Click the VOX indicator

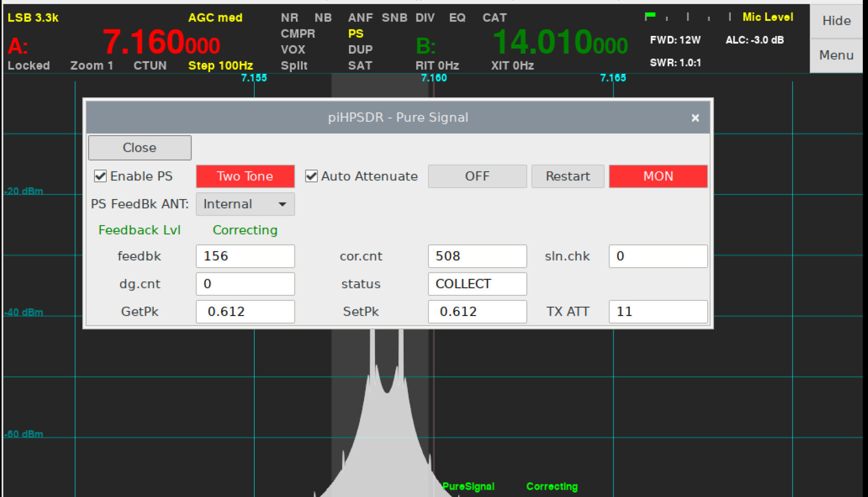click(x=293, y=50)
